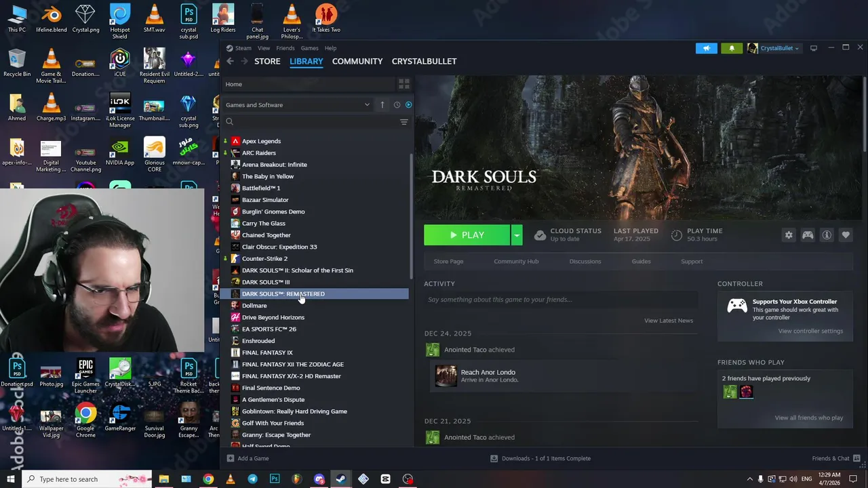
Task: Show game info icon for Dark Souls
Action: tap(827, 235)
